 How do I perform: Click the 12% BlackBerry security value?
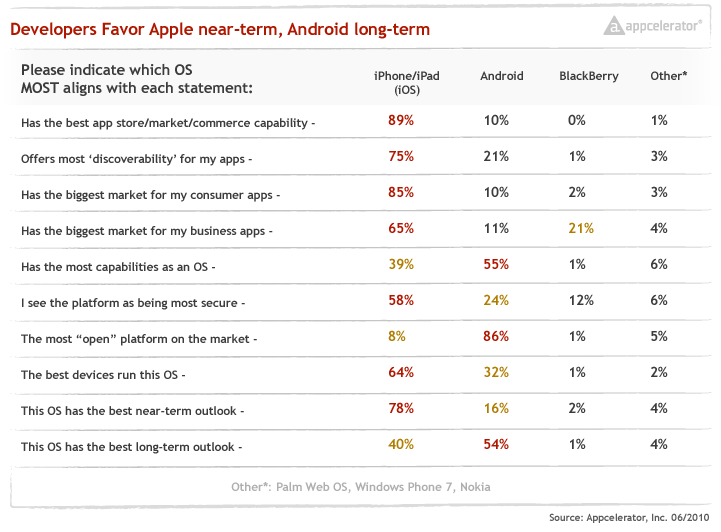pos(580,301)
